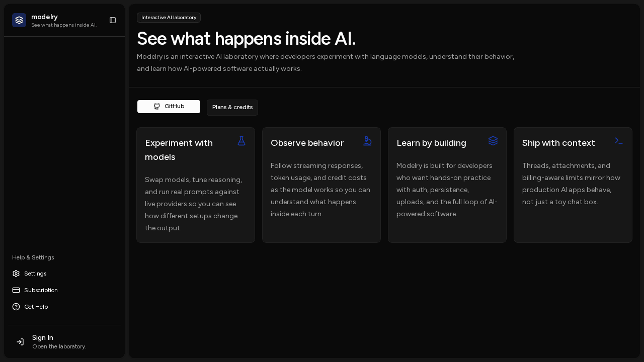
Task: Select the Observe behavior card title
Action: tap(307, 143)
